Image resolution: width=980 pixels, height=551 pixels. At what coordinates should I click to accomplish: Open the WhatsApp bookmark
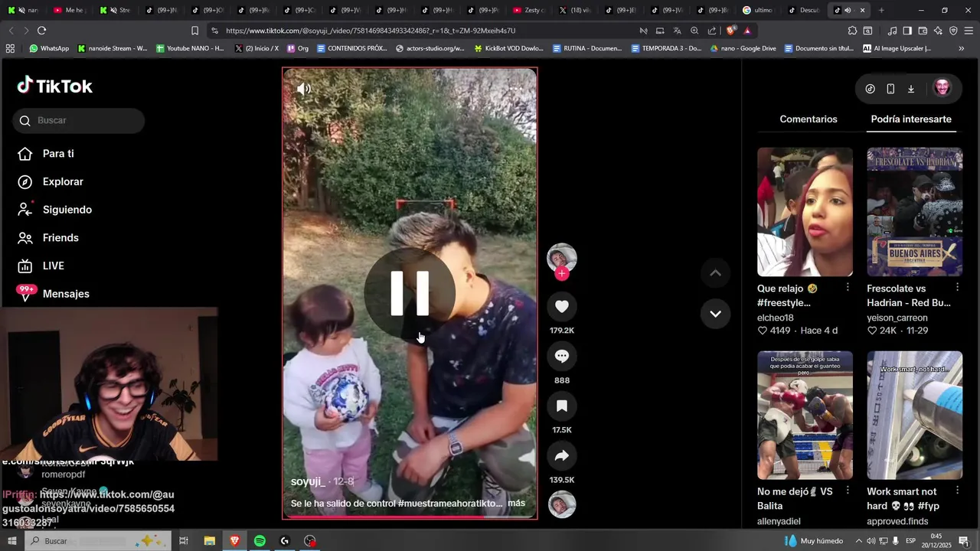pyautogui.click(x=49, y=48)
